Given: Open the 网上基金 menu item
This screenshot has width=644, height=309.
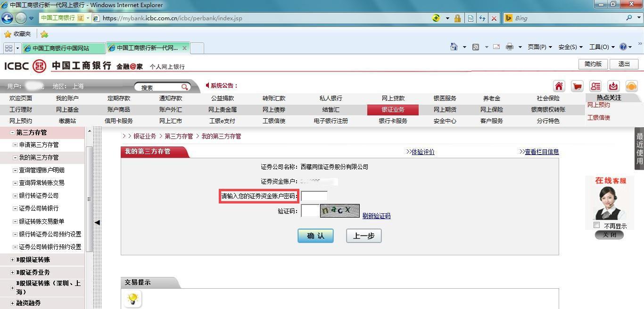Looking at the screenshot, I should [x=67, y=110].
